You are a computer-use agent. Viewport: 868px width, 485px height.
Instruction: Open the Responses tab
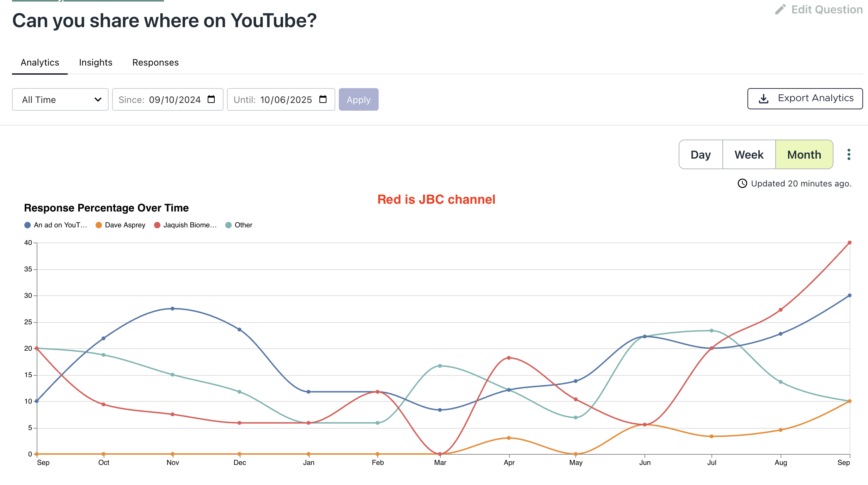click(x=155, y=62)
